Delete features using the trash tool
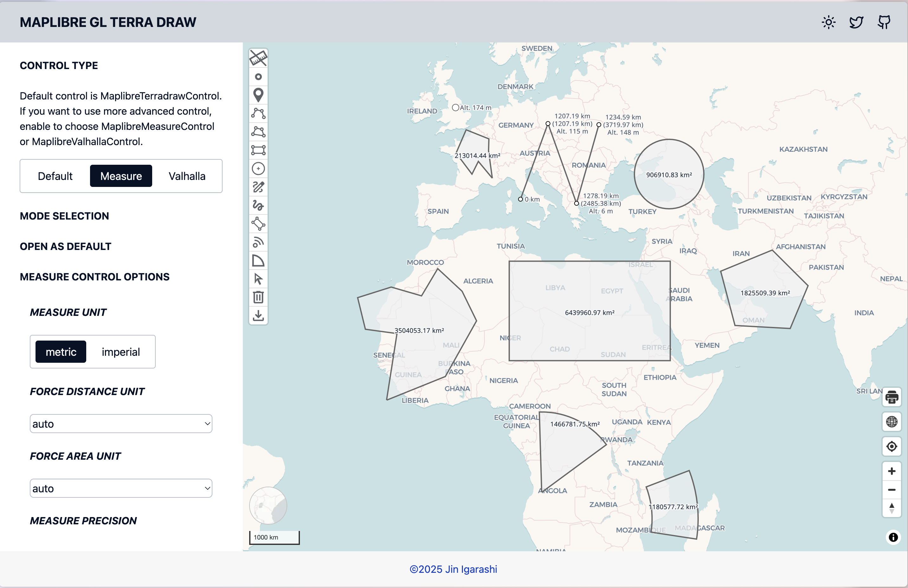 [x=259, y=297]
